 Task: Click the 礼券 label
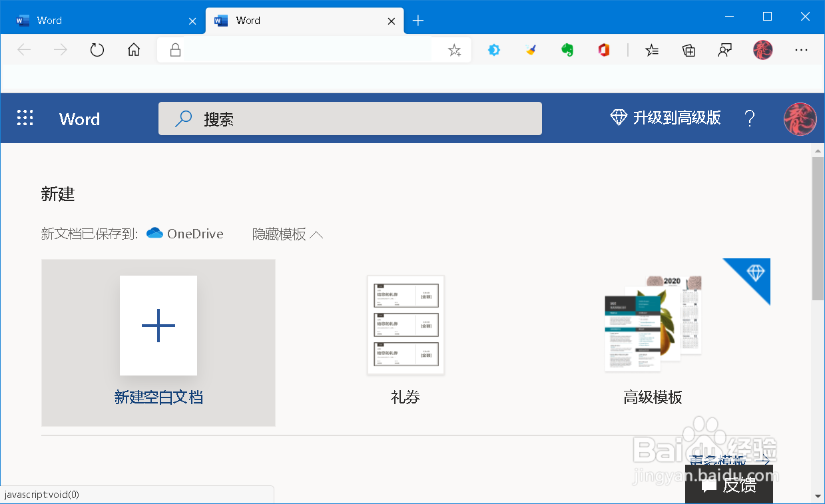(406, 397)
